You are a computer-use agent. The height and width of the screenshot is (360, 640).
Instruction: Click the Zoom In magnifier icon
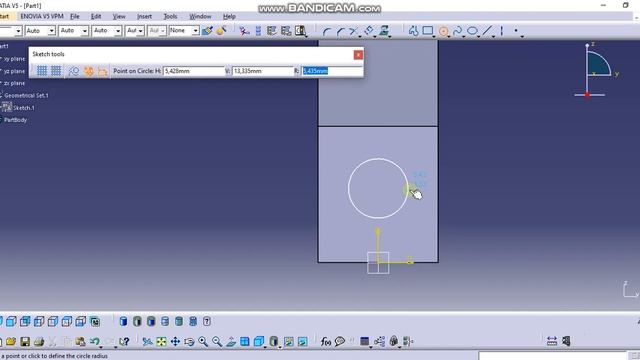[203, 341]
